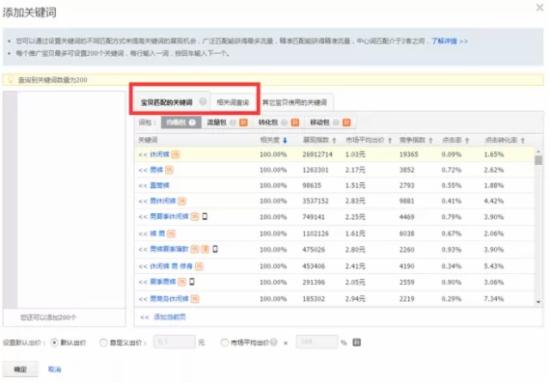Screen dimensions: 550x383
Task: Open the 了解详情 link
Action: (444, 41)
